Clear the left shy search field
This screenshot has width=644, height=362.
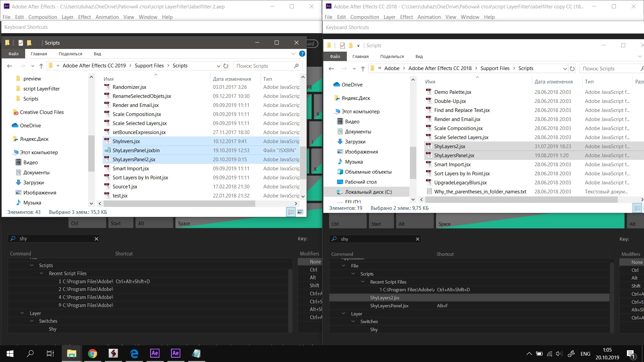click(96, 239)
